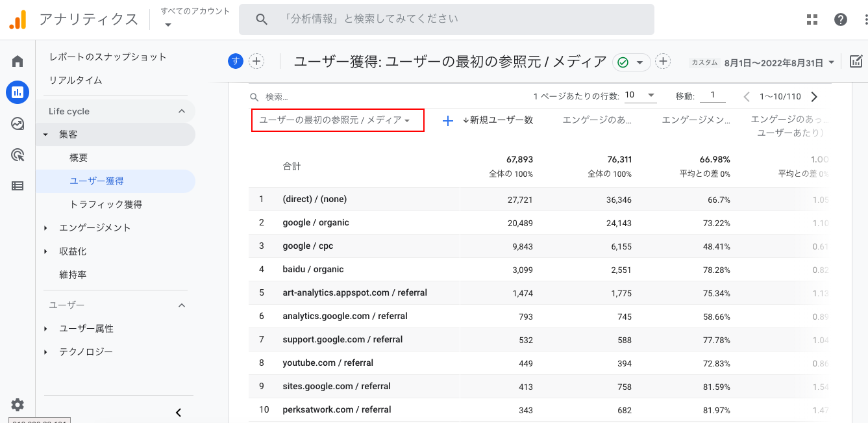Click the search magnifier in top bar
Image resolution: width=868 pixels, height=423 pixels.
coord(262,19)
